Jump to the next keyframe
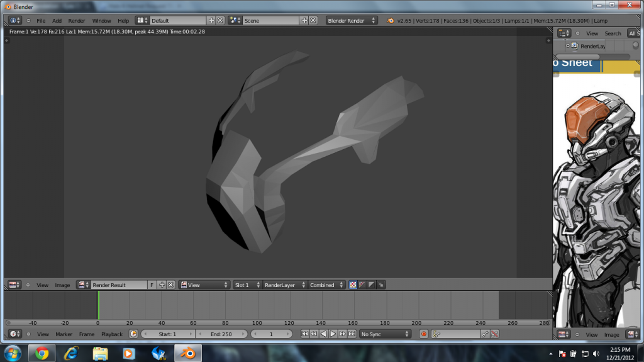The width and height of the screenshot is (644, 362). tap(342, 334)
